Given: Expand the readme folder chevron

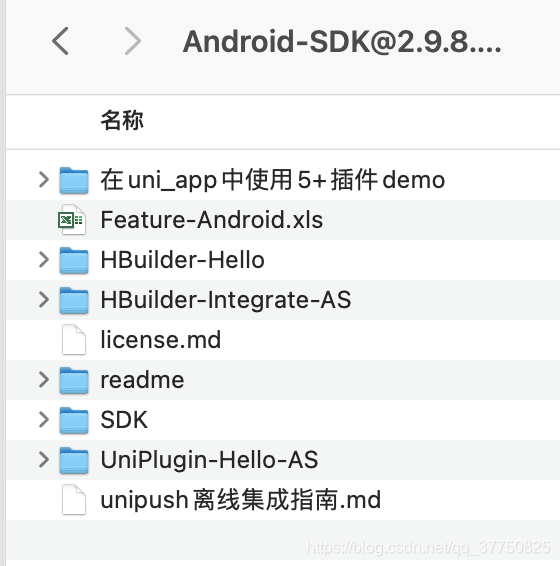Looking at the screenshot, I should click(x=44, y=380).
